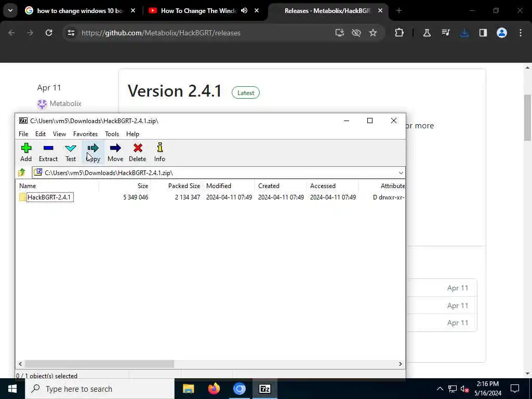The image size is (532, 399).
Task: Click the Latest release badge
Action: click(x=246, y=92)
